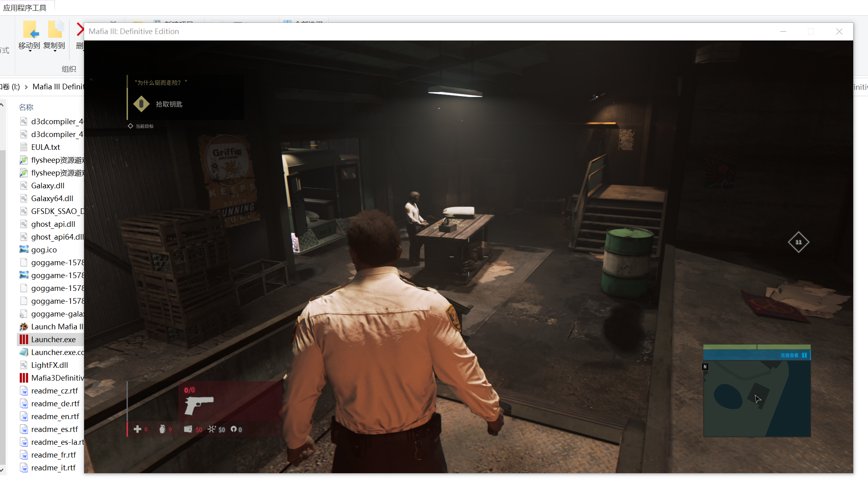The image size is (868, 480).
Task: Select the LightFX.dll file icon
Action: tap(24, 365)
